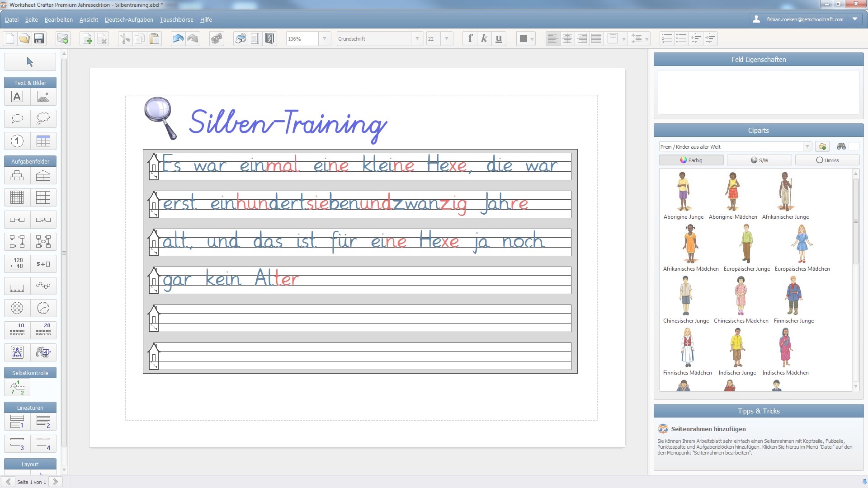Add the twenty-dots counting field
Image resolution: width=868 pixels, height=488 pixels.
43,330
